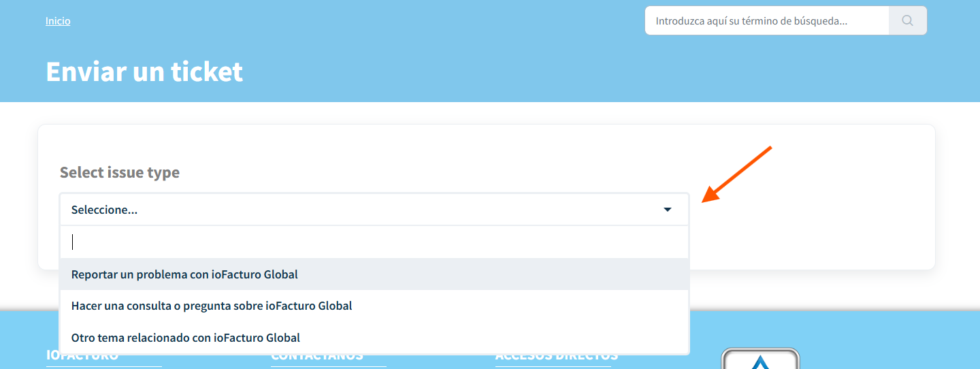Click the search term input field
Screen dimensions: 980x369
(x=767, y=20)
